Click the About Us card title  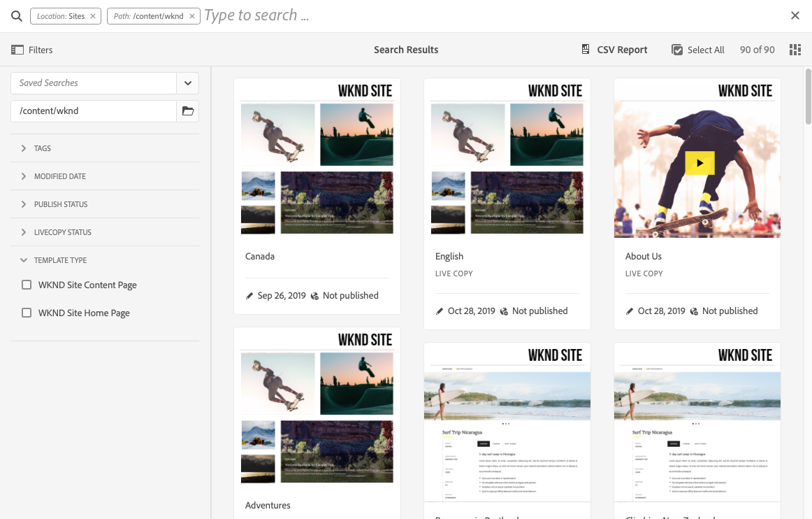pyautogui.click(x=643, y=256)
